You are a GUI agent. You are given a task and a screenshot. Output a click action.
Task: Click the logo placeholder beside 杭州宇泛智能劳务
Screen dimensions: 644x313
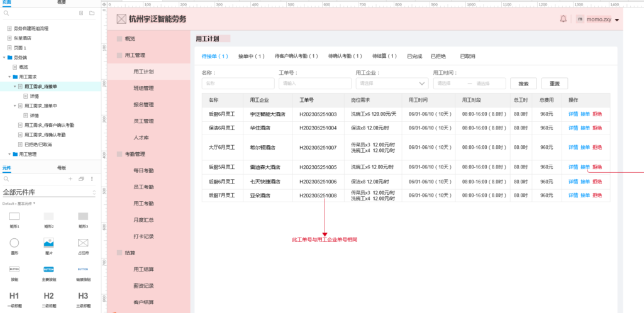tap(121, 19)
